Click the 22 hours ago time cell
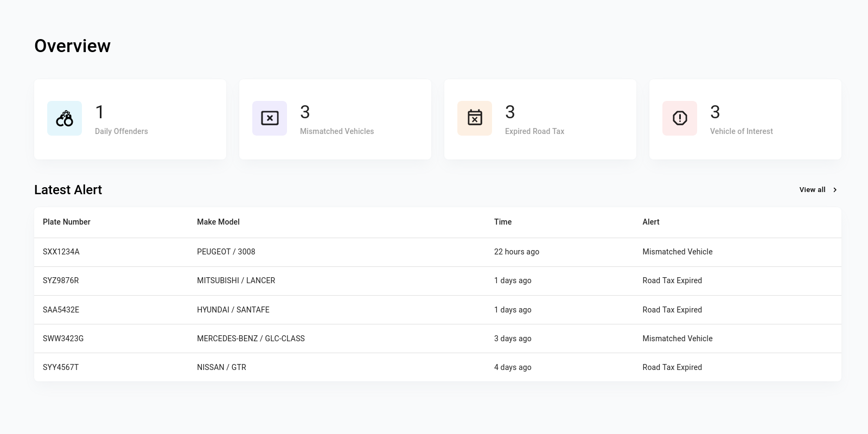The height and width of the screenshot is (434, 868). pos(516,252)
